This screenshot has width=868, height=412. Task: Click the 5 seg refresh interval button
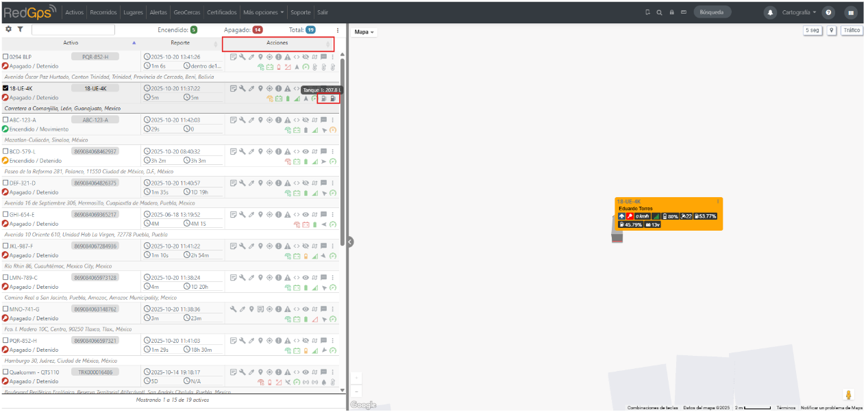(813, 30)
